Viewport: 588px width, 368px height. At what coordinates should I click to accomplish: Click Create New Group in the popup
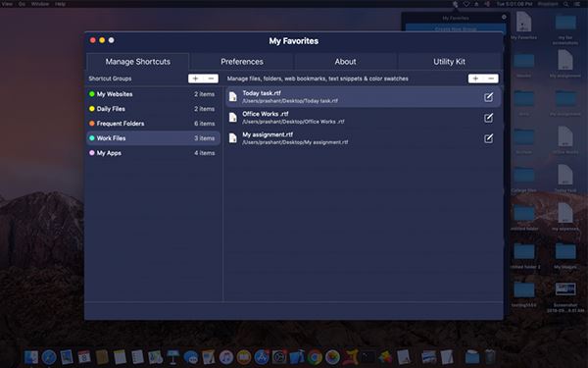456,28
